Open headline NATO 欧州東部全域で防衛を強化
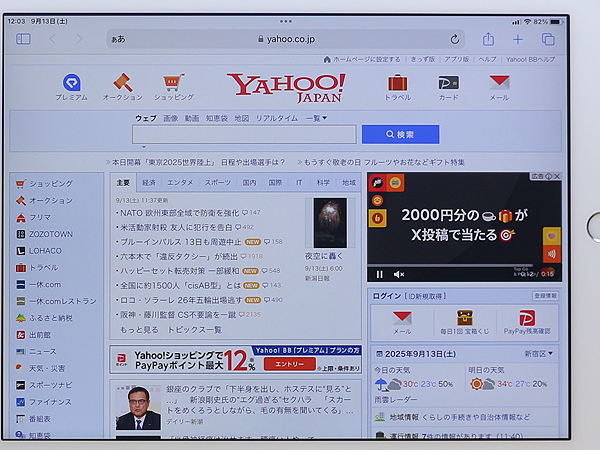Screen dimensions: 600x450 coord(179,213)
